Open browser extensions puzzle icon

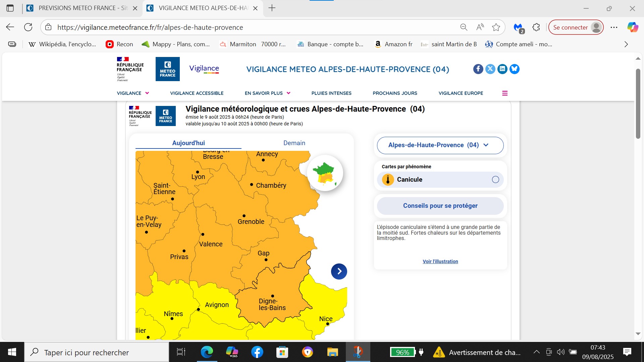[x=536, y=27]
